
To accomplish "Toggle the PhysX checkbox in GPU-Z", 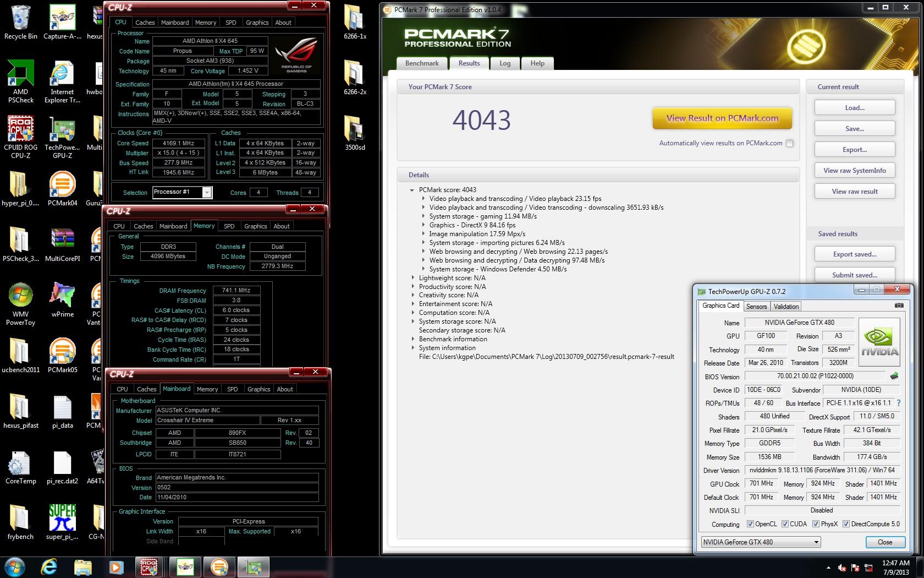I will (816, 524).
